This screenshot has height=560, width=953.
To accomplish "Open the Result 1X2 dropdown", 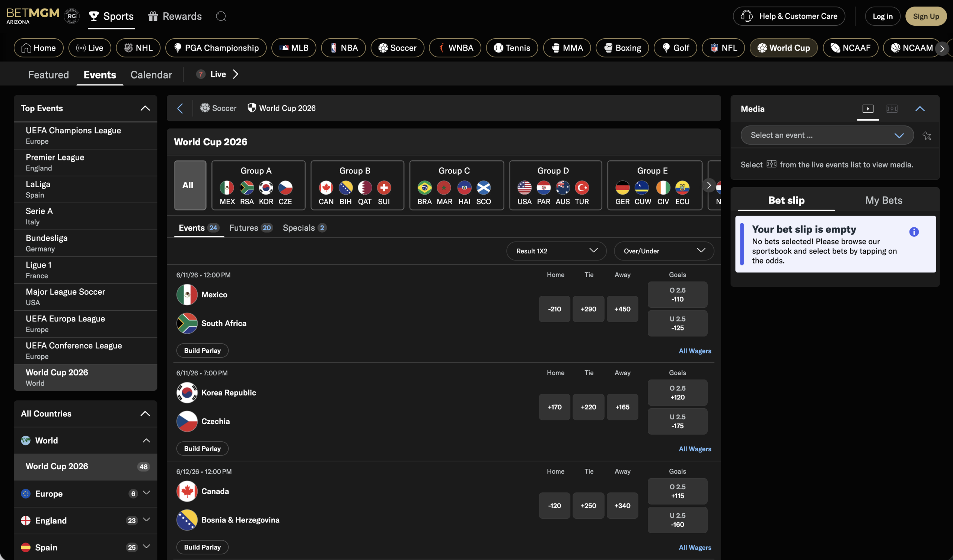I will [x=556, y=251].
